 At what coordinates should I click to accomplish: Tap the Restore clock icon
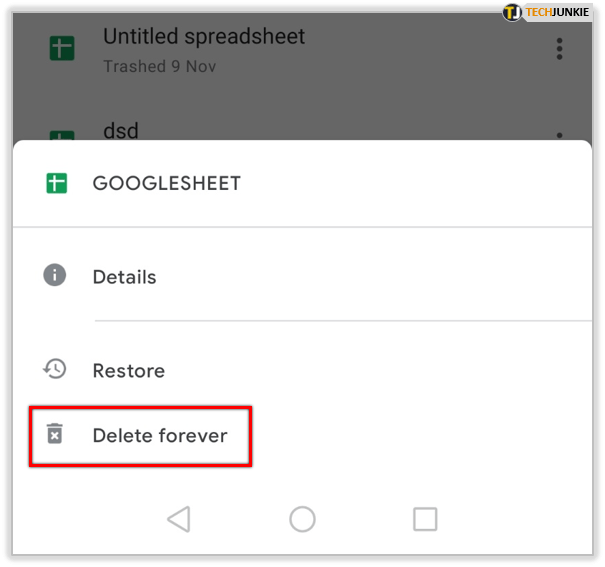[x=55, y=369]
